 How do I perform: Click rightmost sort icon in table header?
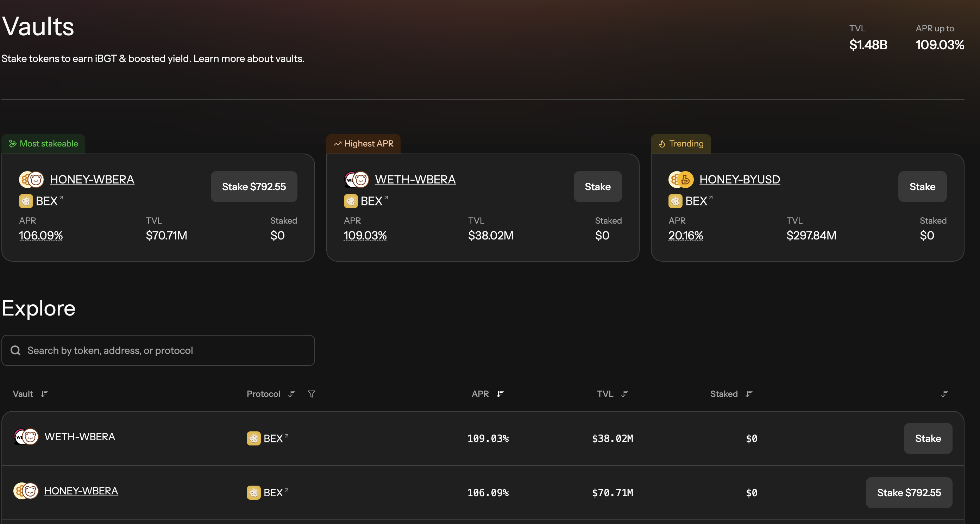(x=944, y=394)
